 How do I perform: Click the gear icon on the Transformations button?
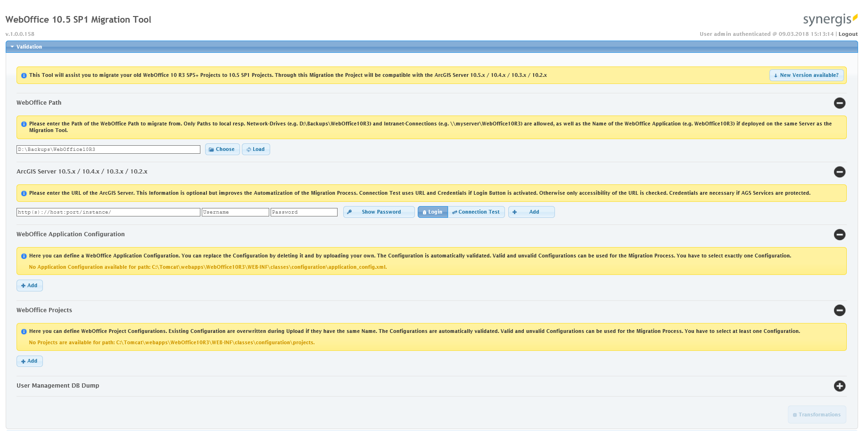tap(795, 414)
